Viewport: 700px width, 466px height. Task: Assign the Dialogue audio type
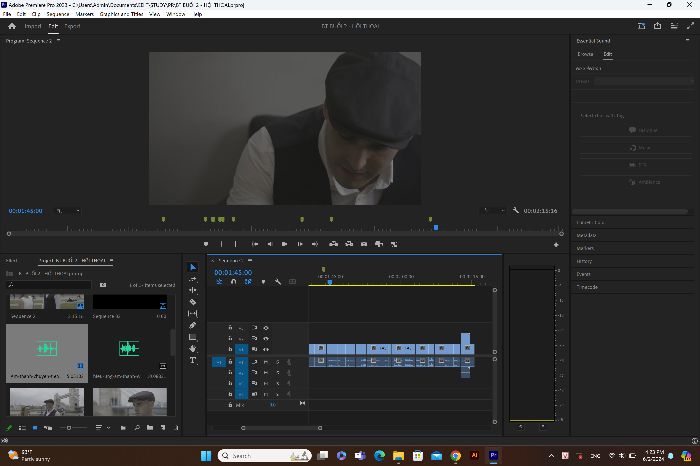(643, 130)
